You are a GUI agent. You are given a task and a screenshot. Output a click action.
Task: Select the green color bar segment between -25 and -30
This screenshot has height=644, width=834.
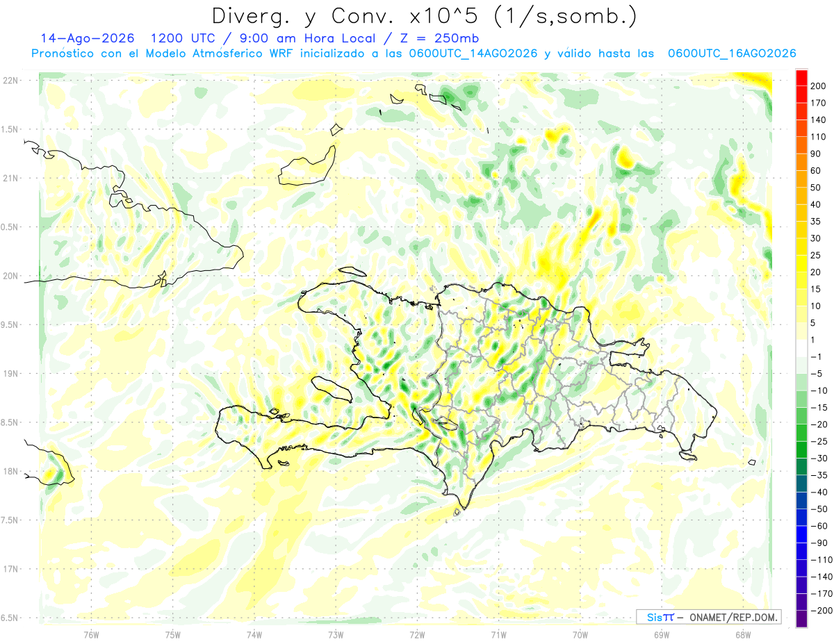801,449
